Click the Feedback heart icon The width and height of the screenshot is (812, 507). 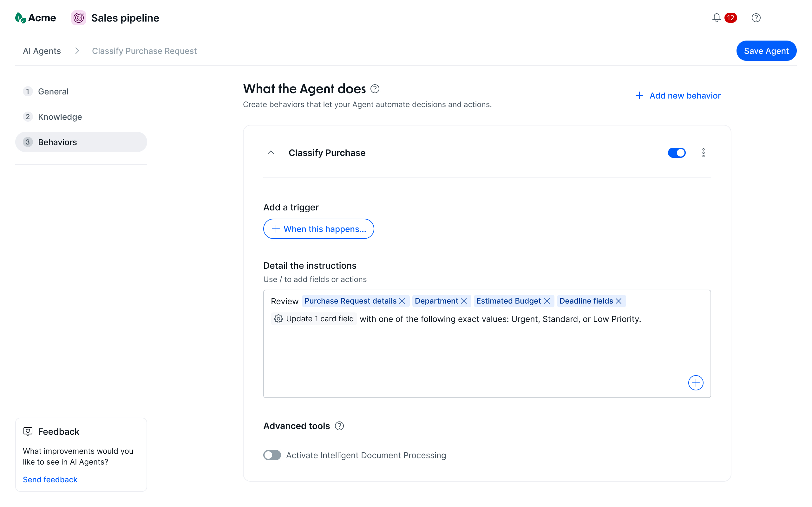[x=28, y=432]
